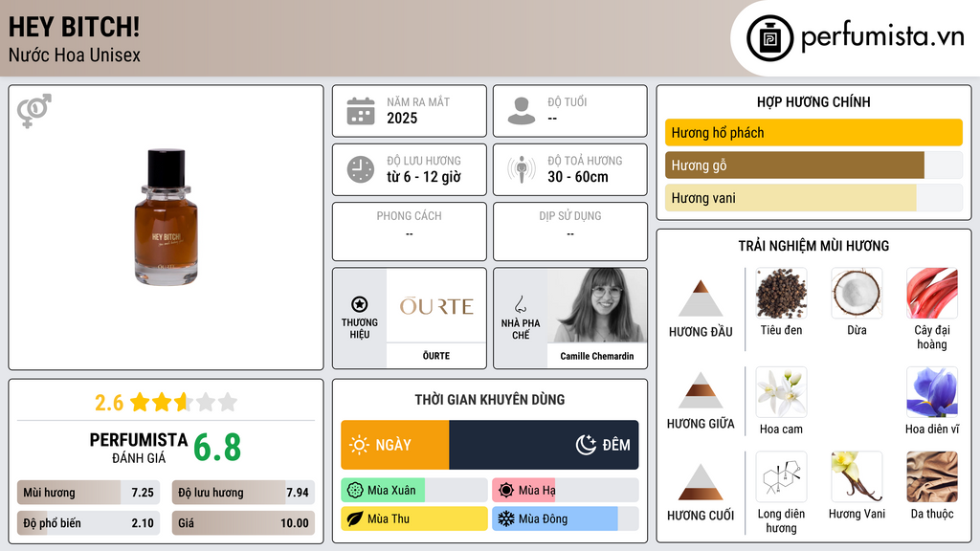This screenshot has height=551, width=980.
Task: Click the Giá 10.00 score bar
Action: click(x=243, y=523)
